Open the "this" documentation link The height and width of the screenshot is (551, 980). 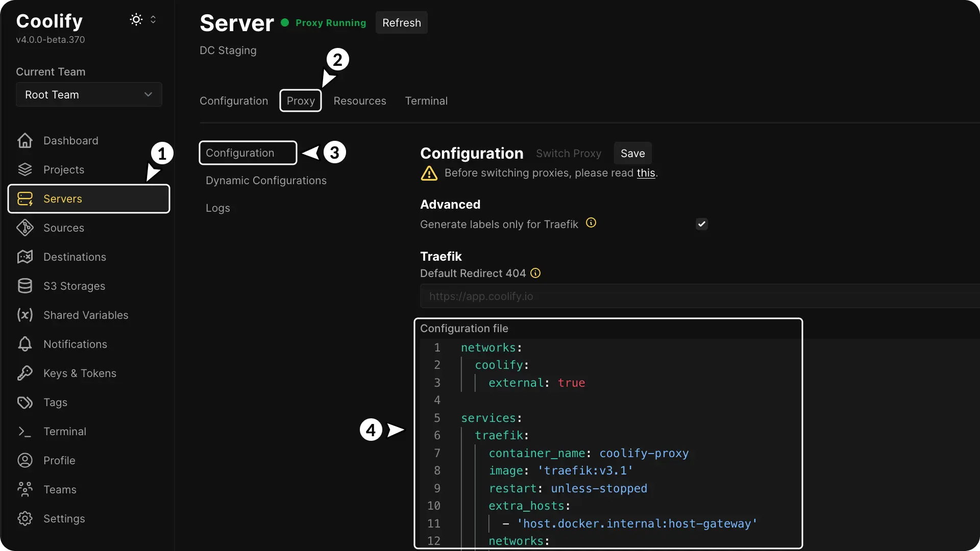click(x=645, y=173)
